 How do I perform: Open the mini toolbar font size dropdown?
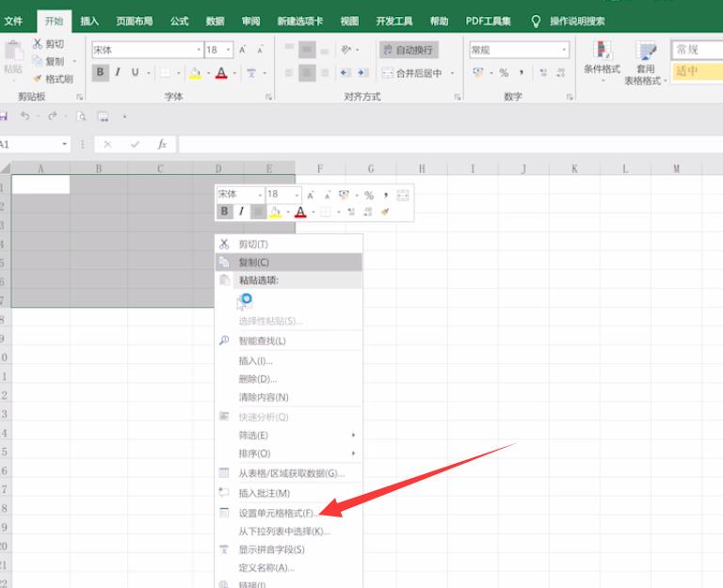[297, 195]
